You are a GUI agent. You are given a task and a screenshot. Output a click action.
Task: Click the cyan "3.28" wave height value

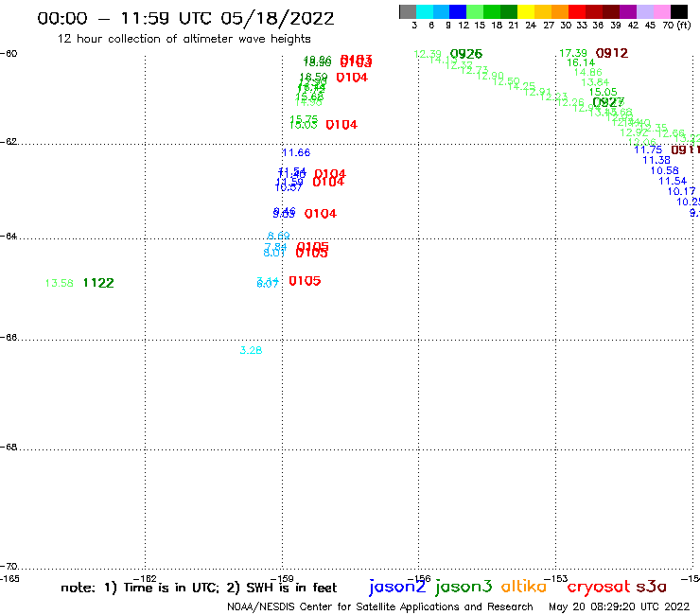coord(251,351)
